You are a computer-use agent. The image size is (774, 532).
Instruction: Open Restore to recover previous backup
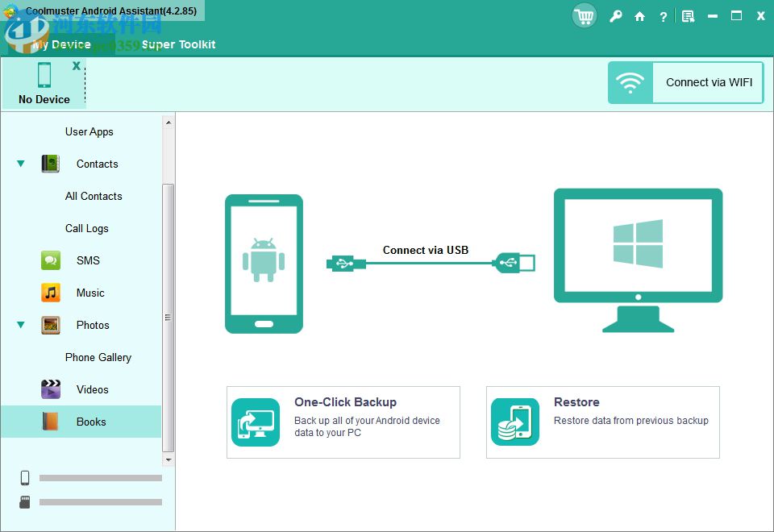[x=602, y=422]
